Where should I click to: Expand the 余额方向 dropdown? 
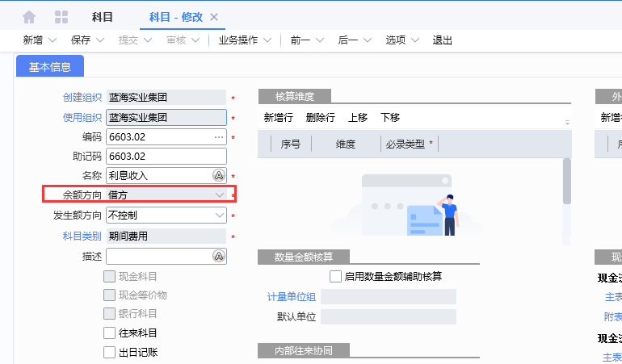click(220, 195)
